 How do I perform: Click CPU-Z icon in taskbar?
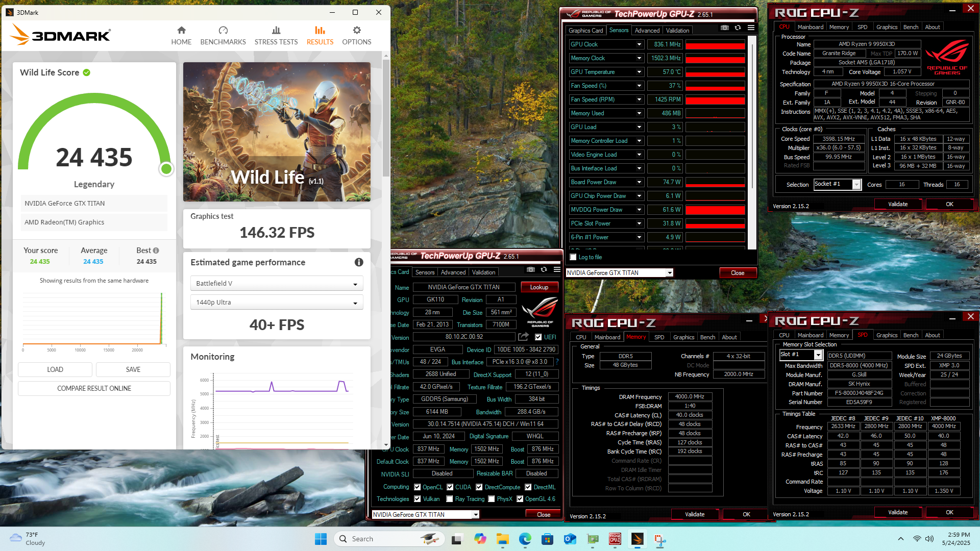pyautogui.click(x=615, y=539)
